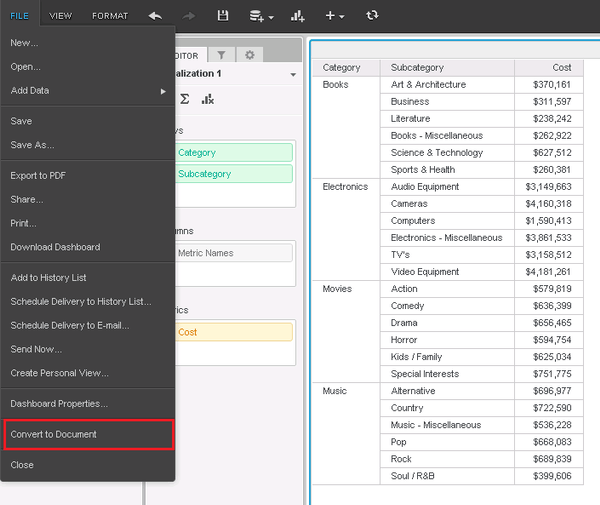Screen dimensions: 600x505
Task: Click the Sigma totals icon
Action: coord(185,99)
